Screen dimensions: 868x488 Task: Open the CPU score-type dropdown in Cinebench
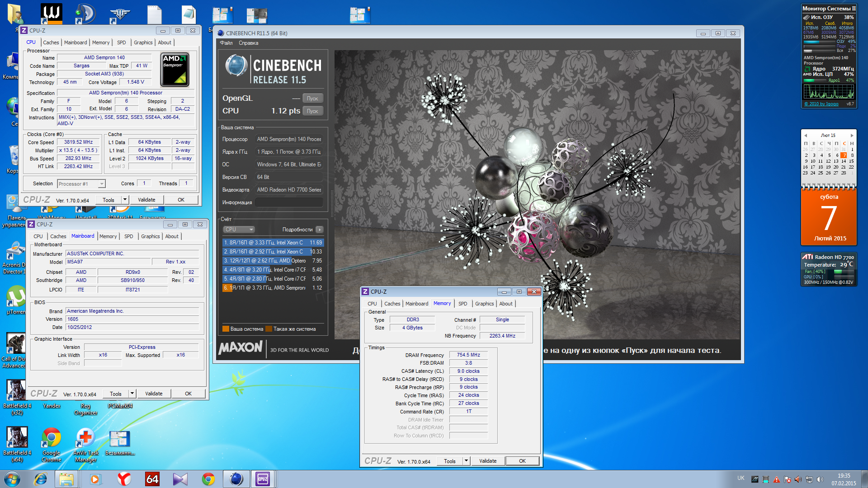[239, 230]
